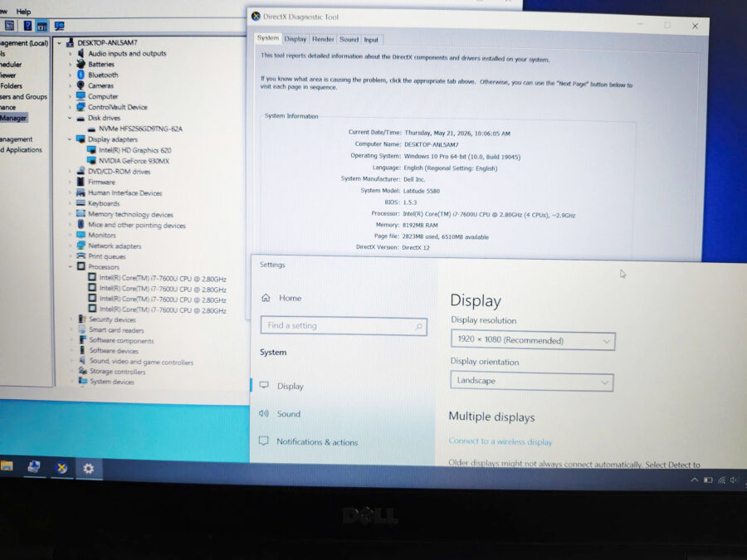Click the Storage controllers category icon
The height and width of the screenshot is (560, 747).
tap(83, 371)
